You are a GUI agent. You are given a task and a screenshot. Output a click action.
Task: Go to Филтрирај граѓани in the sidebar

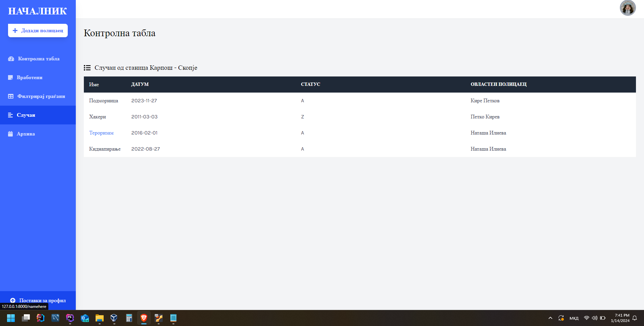pos(41,96)
